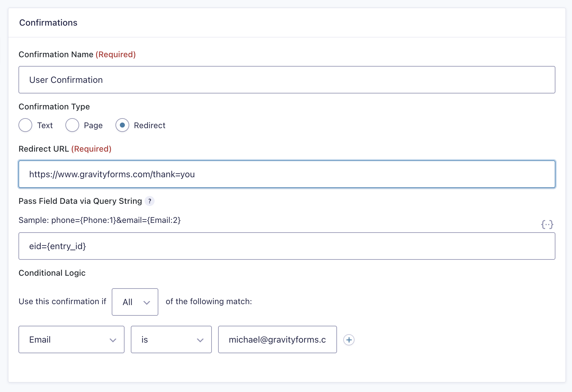Screen dimensions: 572x392
Task: Add another conditional logic rule
Action: tap(349, 340)
